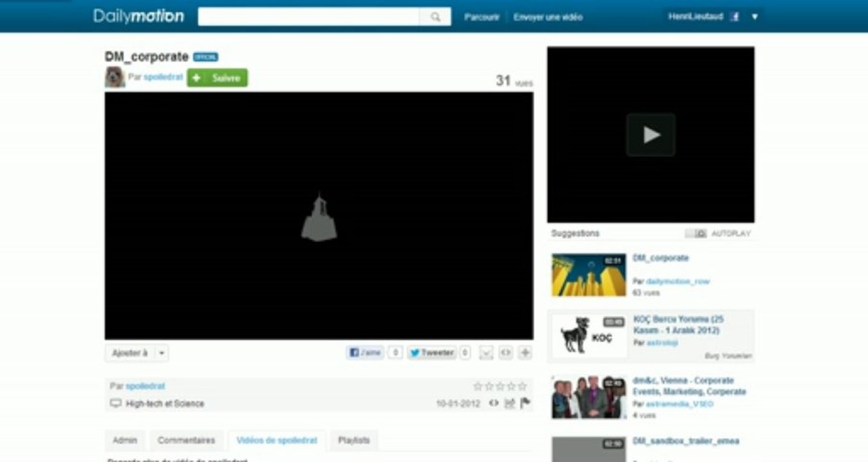Click the 10-01-2012 upload date
This screenshot has width=868, height=462.
[458, 404]
